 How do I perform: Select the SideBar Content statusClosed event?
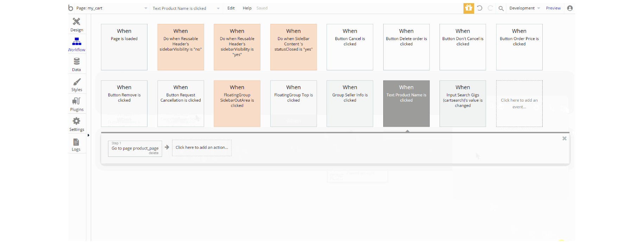click(x=293, y=47)
